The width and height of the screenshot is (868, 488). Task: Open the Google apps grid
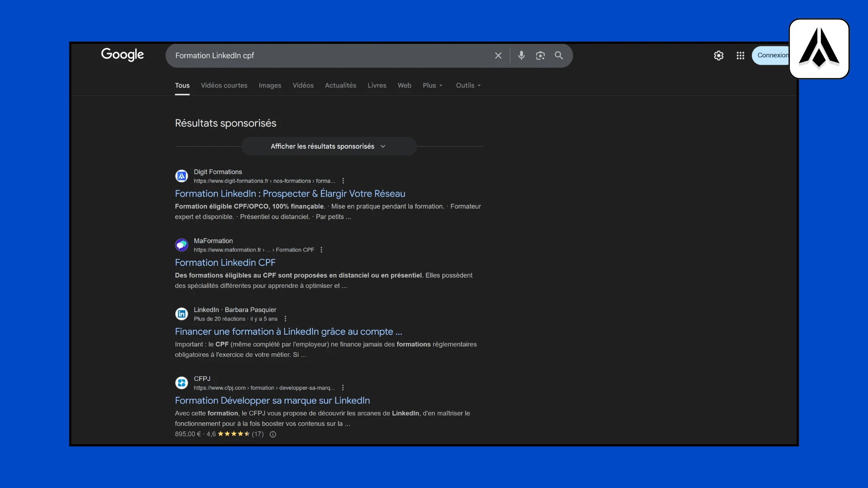(740, 55)
